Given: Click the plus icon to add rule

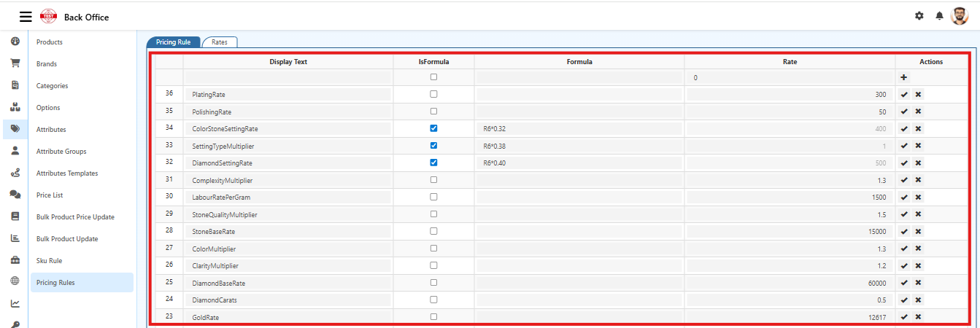Looking at the screenshot, I should [904, 77].
